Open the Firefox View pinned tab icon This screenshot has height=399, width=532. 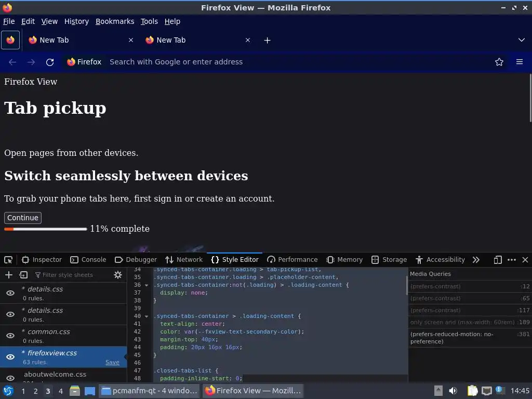(x=10, y=40)
